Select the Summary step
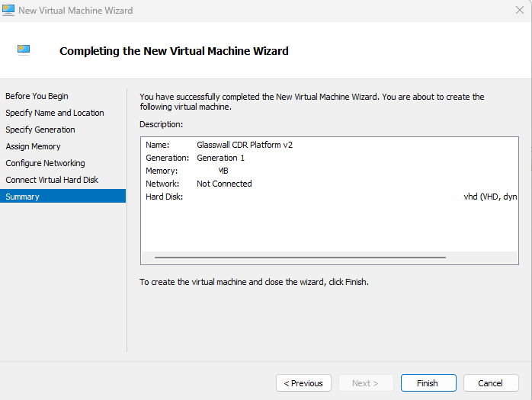Viewport: 532px width, 400px height. pyautogui.click(x=62, y=196)
